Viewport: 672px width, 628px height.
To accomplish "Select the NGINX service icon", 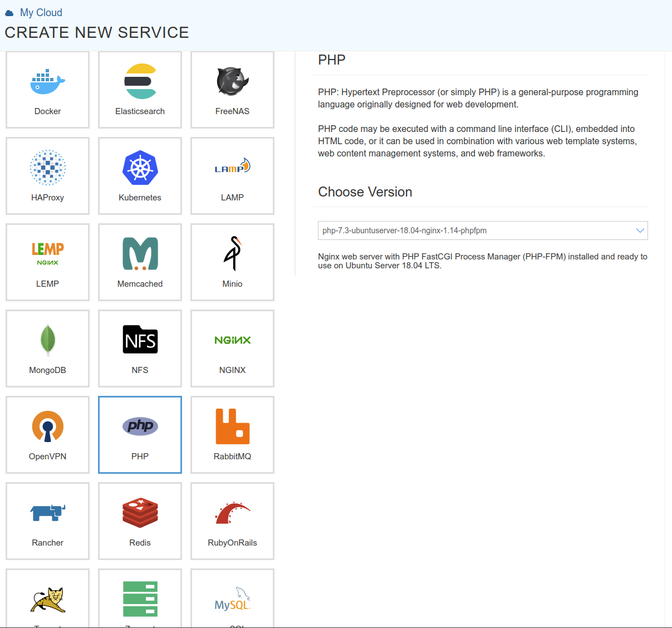I will 232,340.
